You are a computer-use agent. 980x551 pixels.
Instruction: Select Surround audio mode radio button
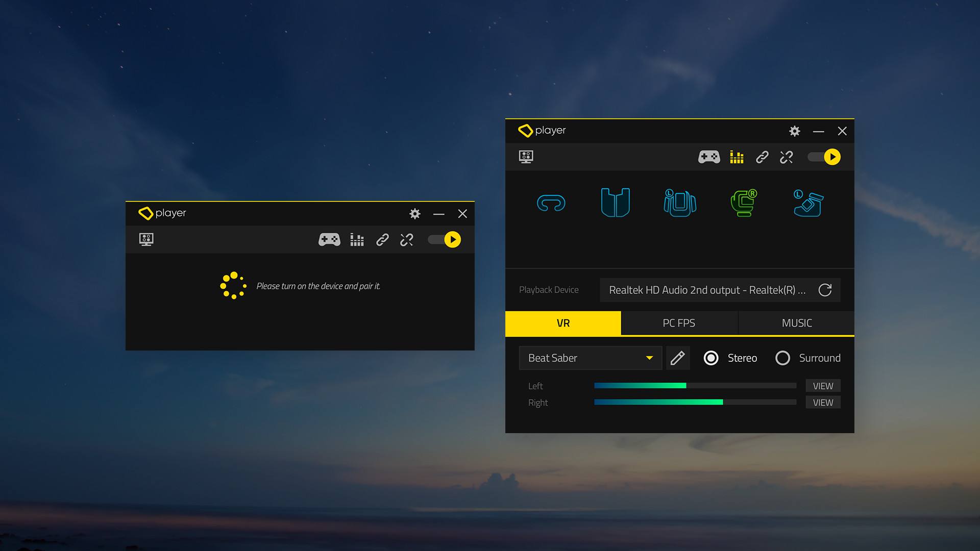tap(782, 357)
